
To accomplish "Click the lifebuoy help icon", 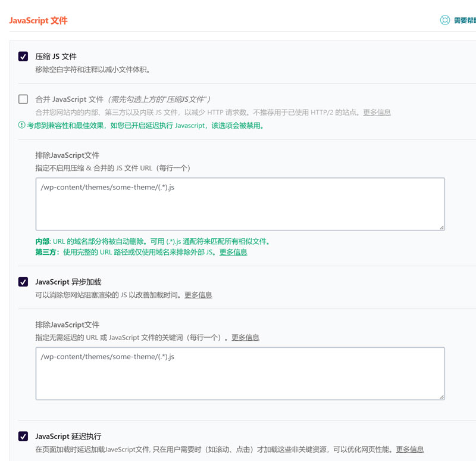I will pos(444,20).
